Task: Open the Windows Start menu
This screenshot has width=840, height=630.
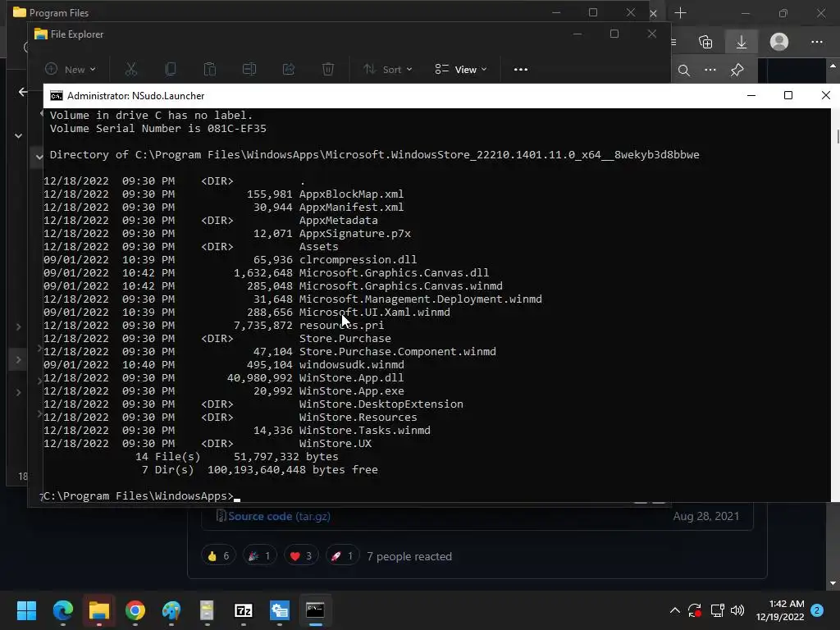Action: 27,610
